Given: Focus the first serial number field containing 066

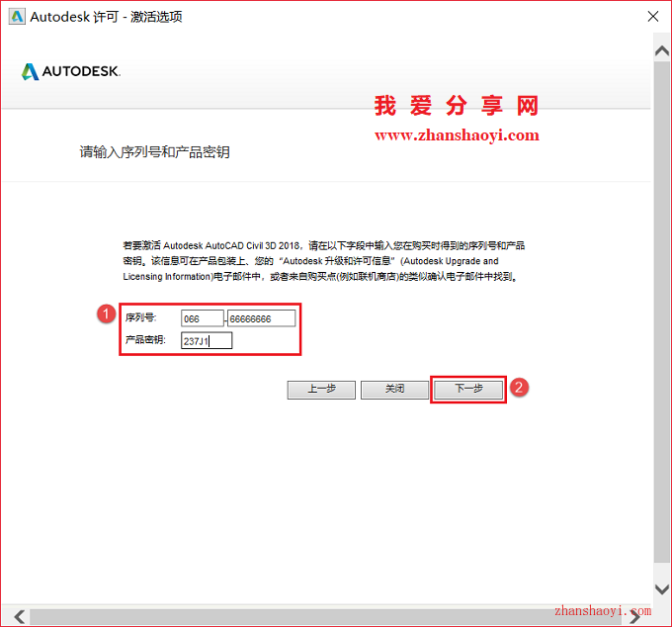Looking at the screenshot, I should (x=203, y=318).
